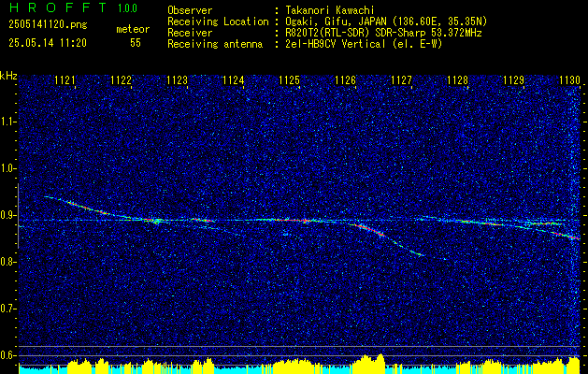The height and width of the screenshot is (374, 588).
Task: Click frequency axis label 1.1
Action: (x=8, y=122)
